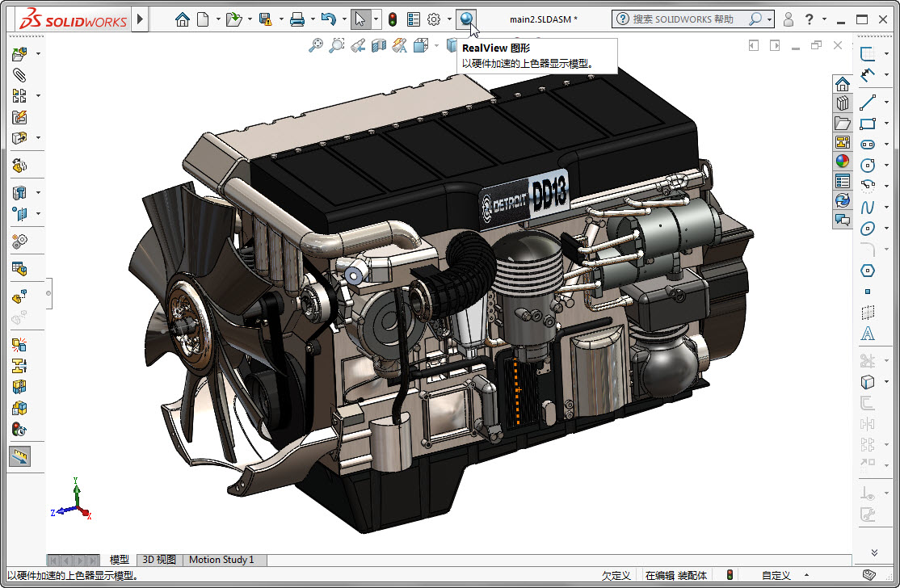The width and height of the screenshot is (900, 588).
Task: Select the Mate paperclip tool
Action: tap(20, 75)
